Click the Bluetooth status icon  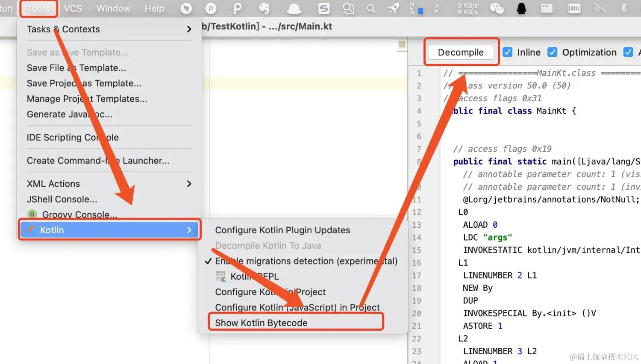pyautogui.click(x=624, y=9)
